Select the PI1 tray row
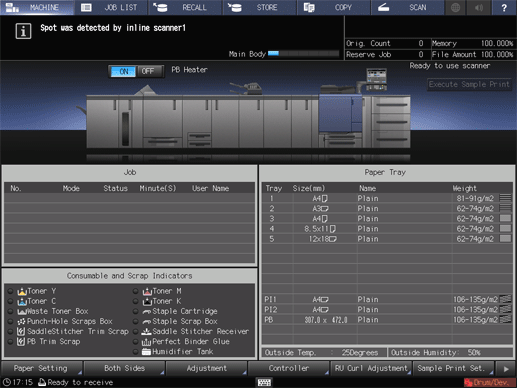This screenshot has width=517, height=388. pyautogui.click(x=387, y=300)
